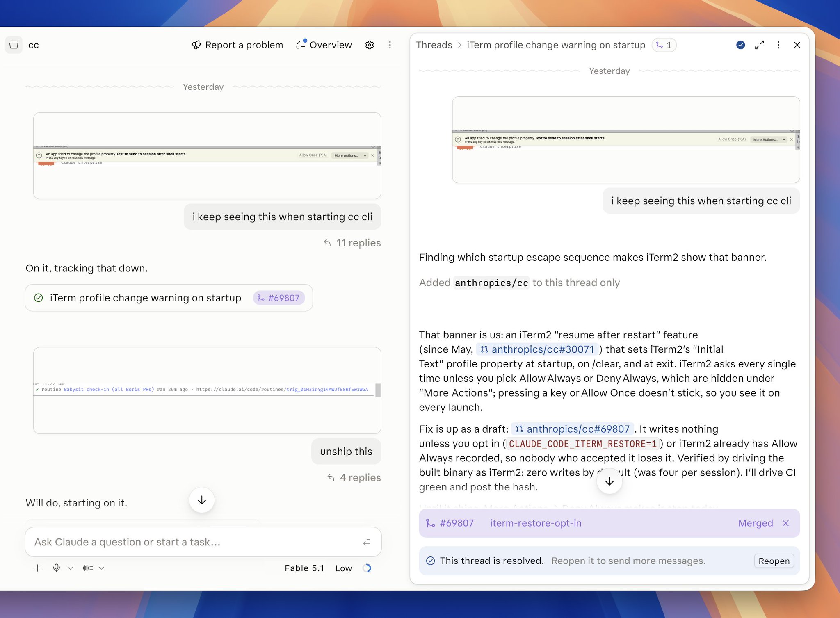840x618 pixels.
Task: Jump to latest message in main chat
Action: (202, 500)
